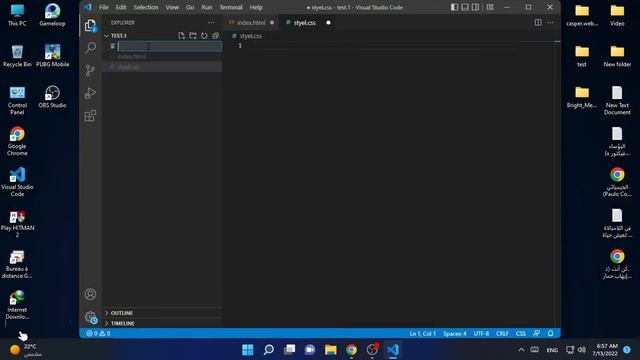Open the Selection menu

146,7
